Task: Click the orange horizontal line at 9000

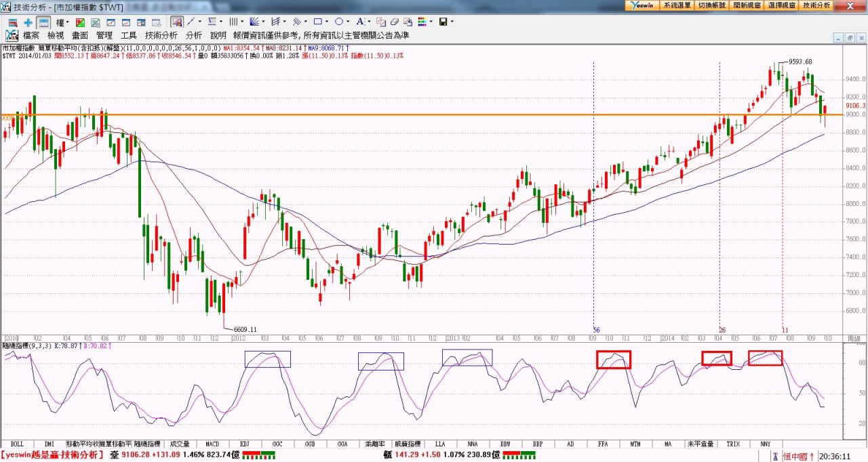Action: click(x=407, y=114)
